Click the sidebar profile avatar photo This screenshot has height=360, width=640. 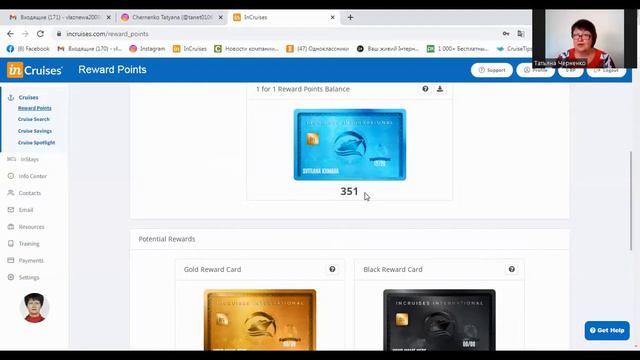click(34, 308)
